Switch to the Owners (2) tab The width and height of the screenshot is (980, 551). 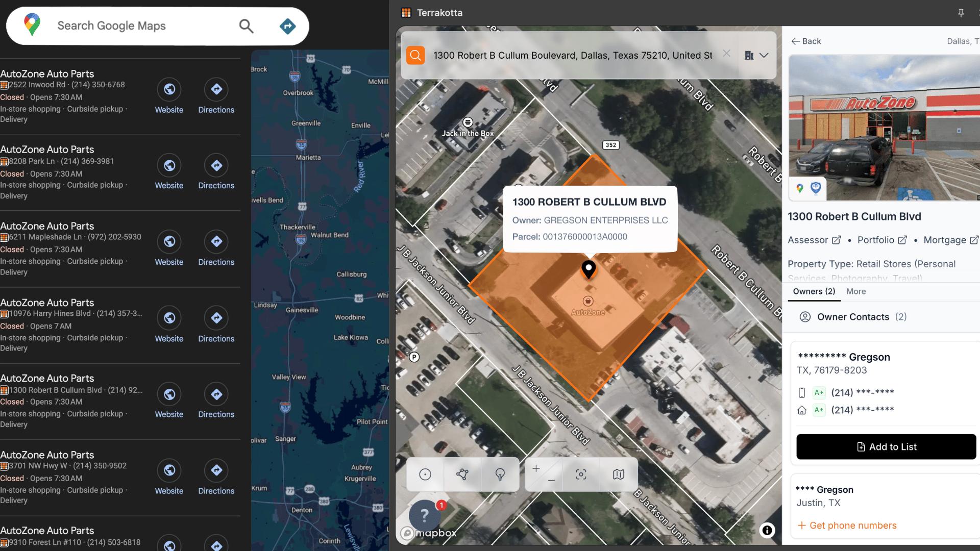point(814,291)
